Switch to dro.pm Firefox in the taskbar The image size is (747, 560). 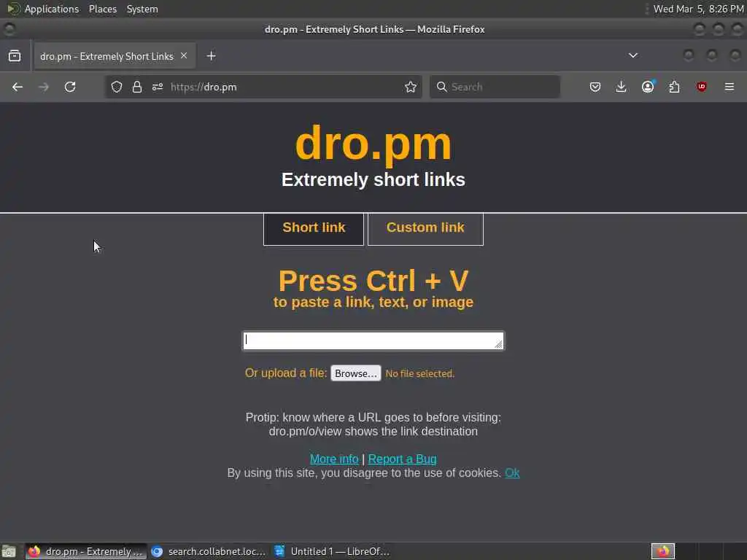(x=86, y=551)
